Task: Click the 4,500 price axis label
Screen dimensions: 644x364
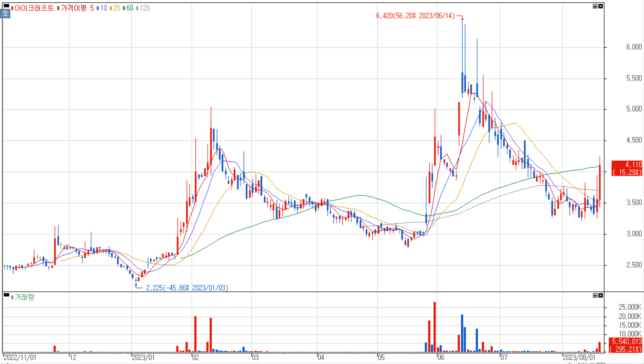Action: (634, 140)
